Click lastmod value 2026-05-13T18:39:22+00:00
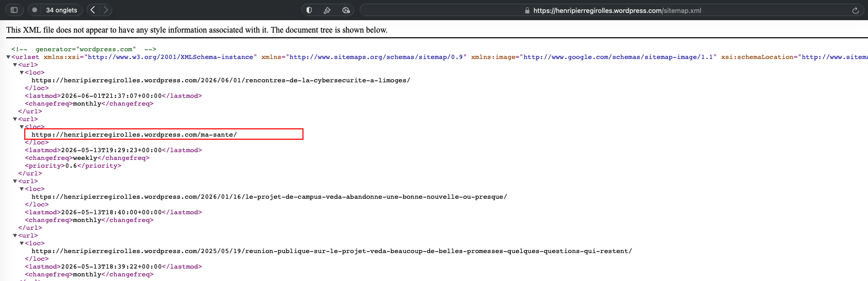 pyautogui.click(x=111, y=267)
